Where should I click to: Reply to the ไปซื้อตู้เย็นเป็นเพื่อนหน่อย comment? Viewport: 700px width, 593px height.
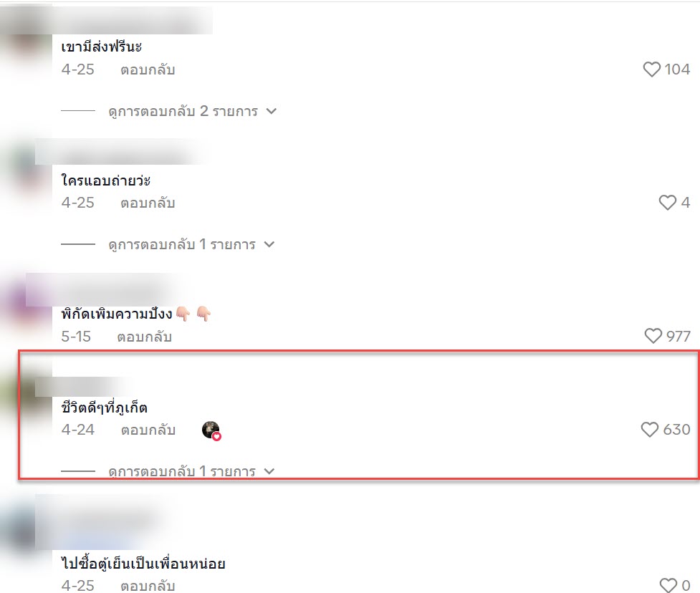pyautogui.click(x=148, y=585)
